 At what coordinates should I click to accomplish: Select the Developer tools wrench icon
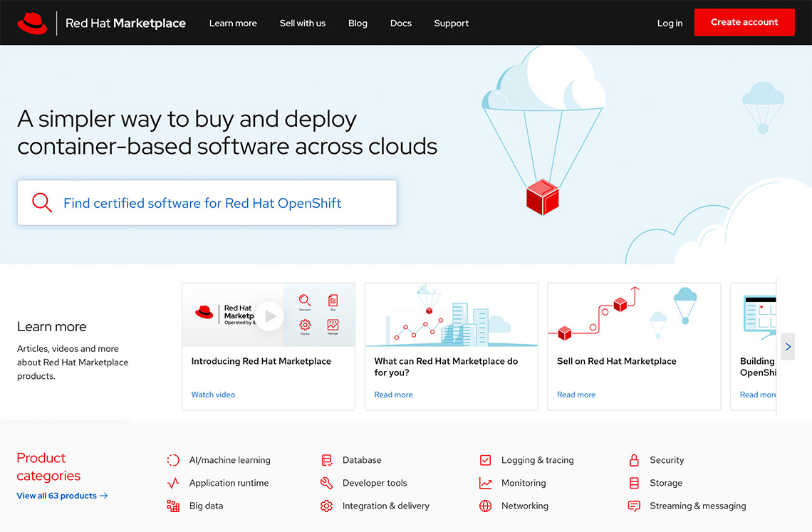(x=327, y=483)
